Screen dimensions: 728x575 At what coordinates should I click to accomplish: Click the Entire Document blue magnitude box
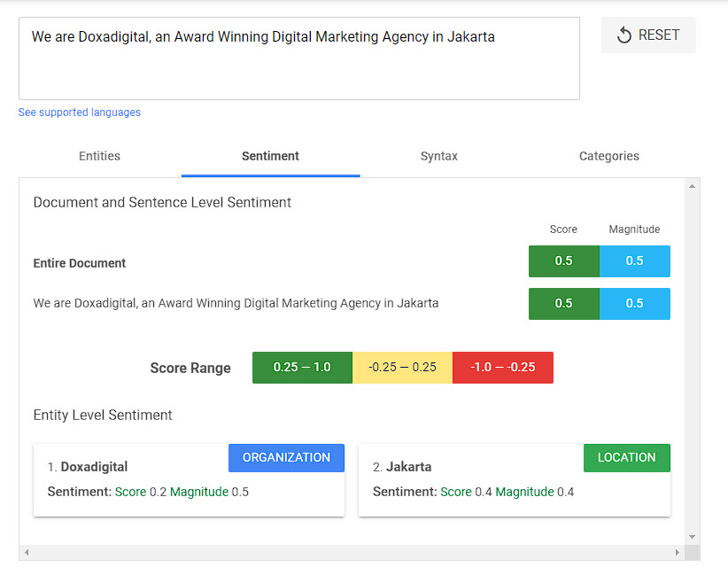pos(635,261)
